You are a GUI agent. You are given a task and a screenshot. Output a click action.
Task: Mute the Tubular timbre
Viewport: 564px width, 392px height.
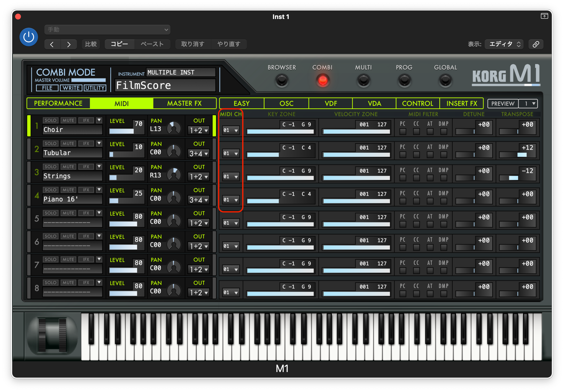click(68, 143)
